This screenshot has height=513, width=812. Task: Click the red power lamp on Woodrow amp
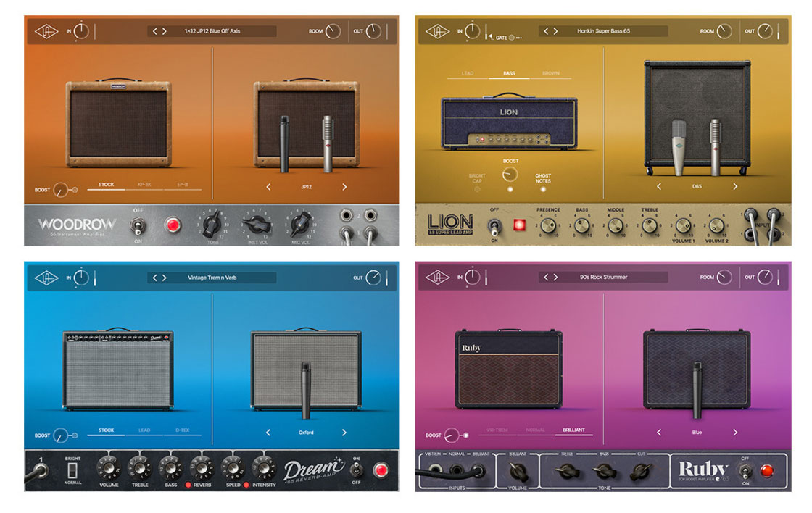coord(173,224)
